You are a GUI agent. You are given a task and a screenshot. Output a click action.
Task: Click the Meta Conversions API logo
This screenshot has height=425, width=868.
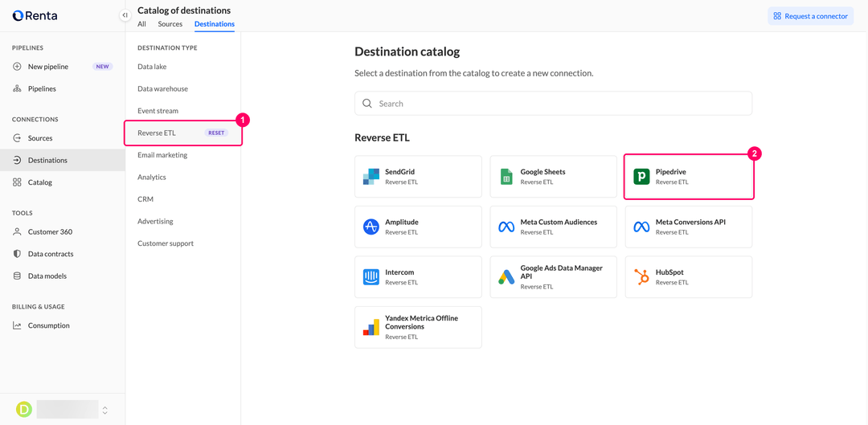(x=641, y=227)
